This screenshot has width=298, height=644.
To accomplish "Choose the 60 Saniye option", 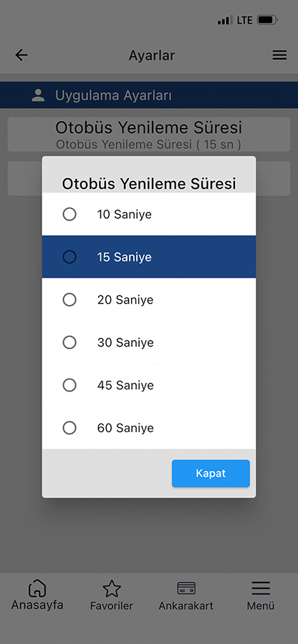I will tap(149, 428).
